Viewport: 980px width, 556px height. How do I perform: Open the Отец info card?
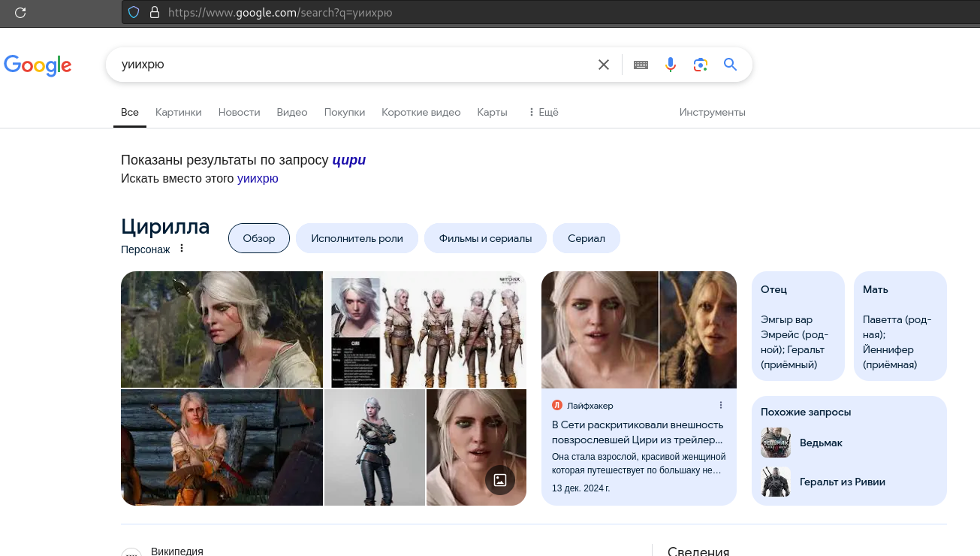(798, 326)
